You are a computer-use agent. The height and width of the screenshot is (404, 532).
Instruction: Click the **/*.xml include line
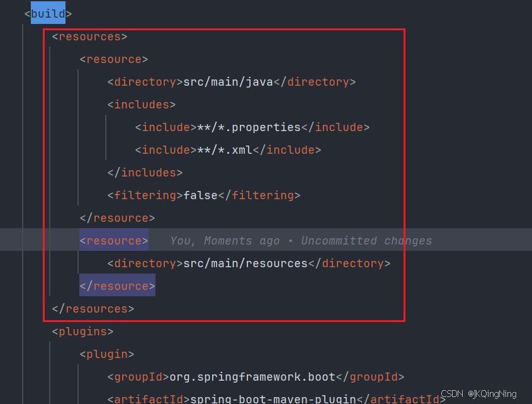pyautogui.click(x=228, y=150)
